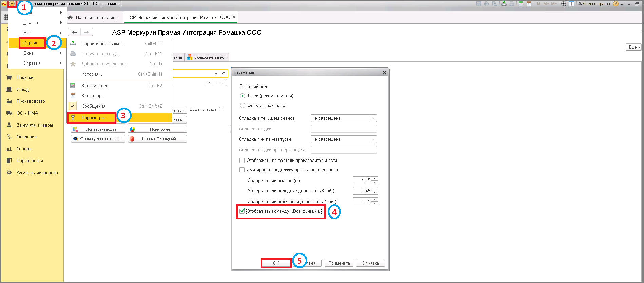The height and width of the screenshot is (283, 644).
Task: Click Применить button in Параметры dialog
Action: coord(339,263)
